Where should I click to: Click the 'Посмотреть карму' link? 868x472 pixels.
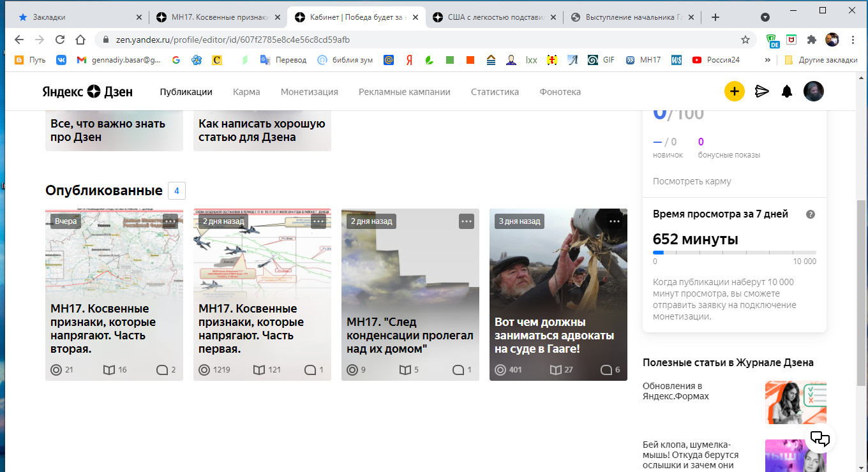pyautogui.click(x=692, y=181)
